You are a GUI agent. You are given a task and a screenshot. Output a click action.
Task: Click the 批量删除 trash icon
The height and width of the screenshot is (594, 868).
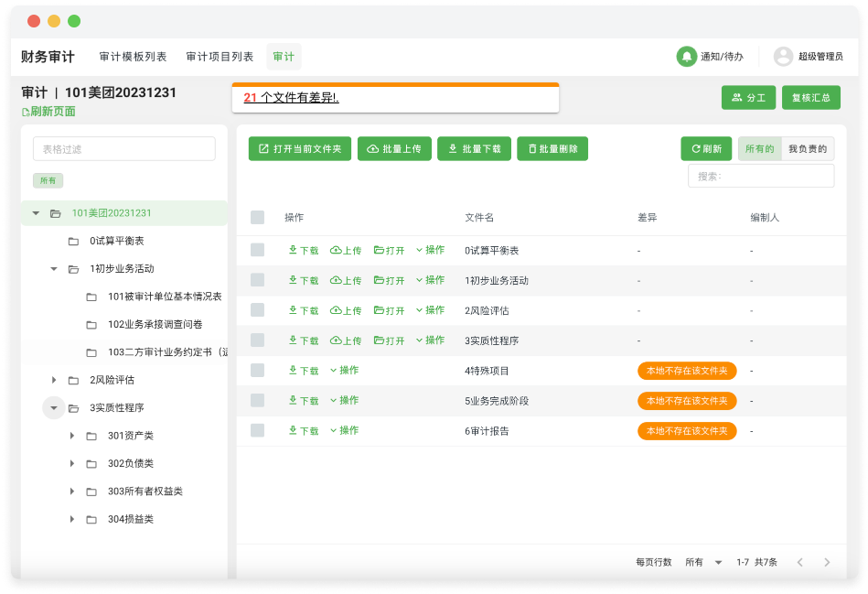[x=534, y=148]
